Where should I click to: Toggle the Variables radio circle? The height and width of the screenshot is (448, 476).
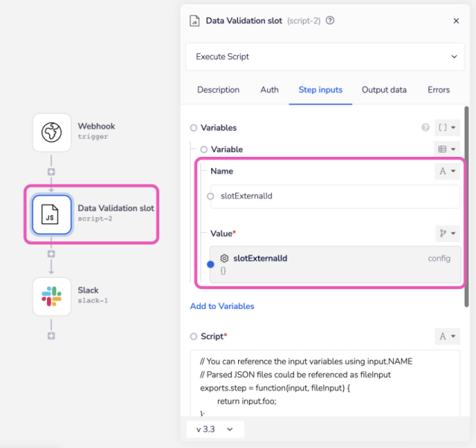194,128
